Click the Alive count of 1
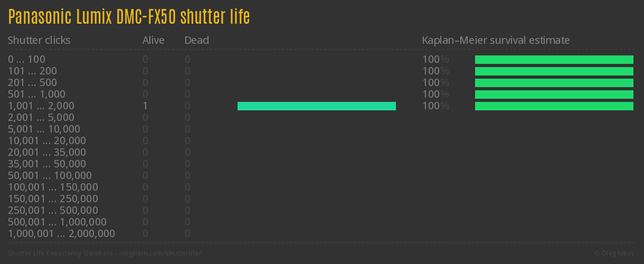Screen dimensions: 644x264 pyautogui.click(x=145, y=106)
